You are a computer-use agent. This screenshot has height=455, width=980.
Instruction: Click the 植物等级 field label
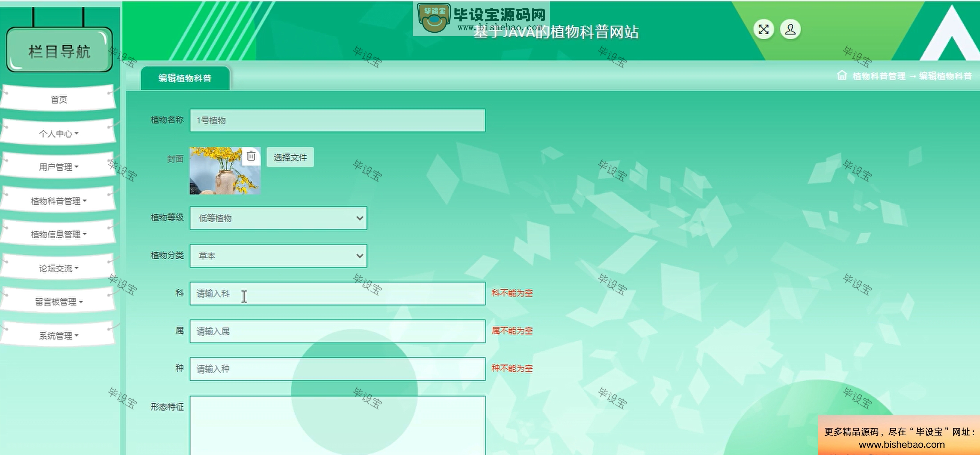pyautogui.click(x=167, y=218)
